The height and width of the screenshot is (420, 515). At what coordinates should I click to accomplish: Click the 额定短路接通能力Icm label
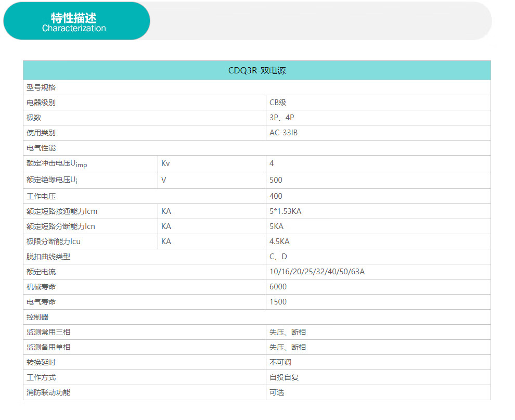[x=62, y=211]
